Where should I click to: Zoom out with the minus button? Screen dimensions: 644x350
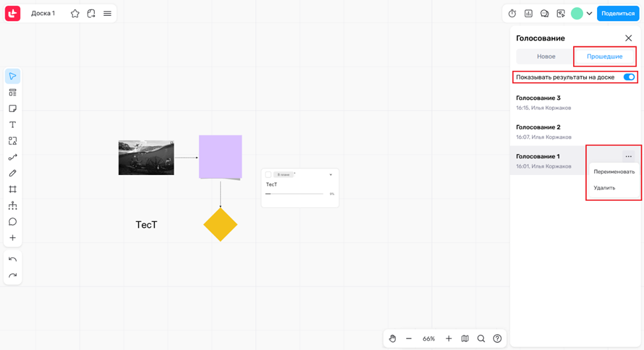409,339
